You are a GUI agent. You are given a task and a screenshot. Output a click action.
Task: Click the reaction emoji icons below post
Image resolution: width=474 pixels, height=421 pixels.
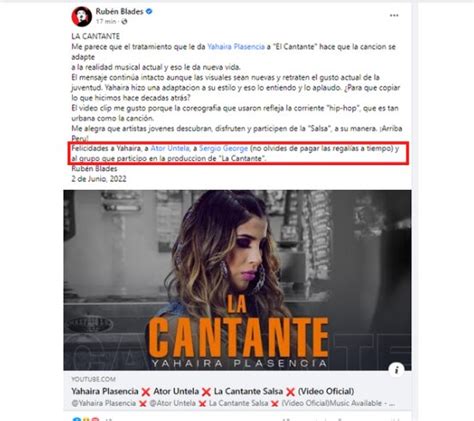pyautogui.click(x=86, y=419)
